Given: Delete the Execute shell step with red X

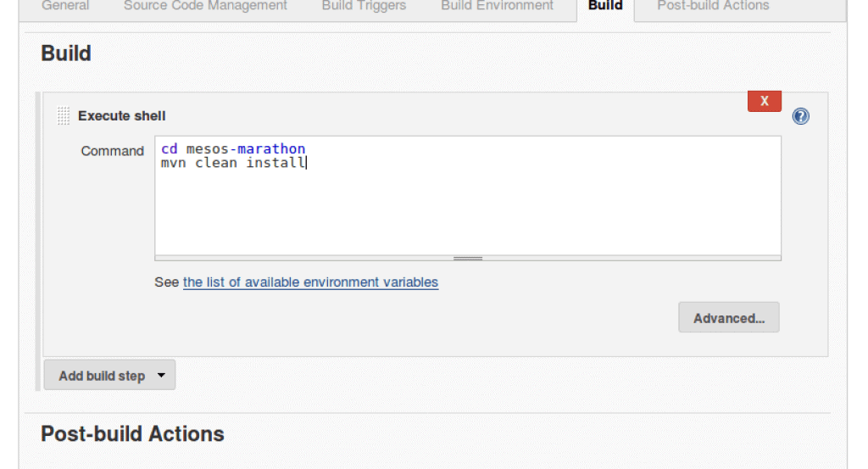Looking at the screenshot, I should [x=764, y=101].
